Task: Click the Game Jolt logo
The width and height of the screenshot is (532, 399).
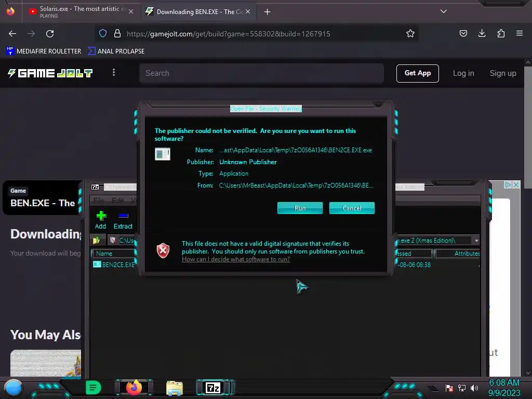Action: [50, 73]
